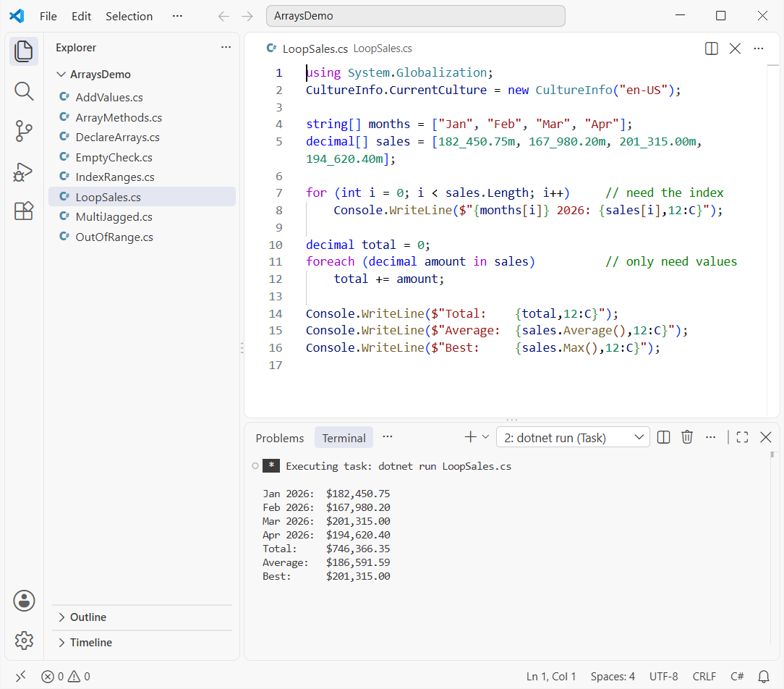Open OutOfRange.cs in Explorer
The width and height of the screenshot is (784, 689).
point(142,237)
